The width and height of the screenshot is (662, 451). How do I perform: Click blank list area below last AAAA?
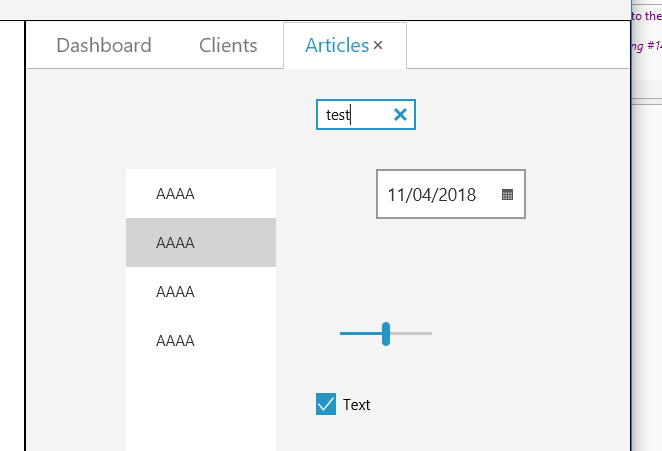click(201, 410)
